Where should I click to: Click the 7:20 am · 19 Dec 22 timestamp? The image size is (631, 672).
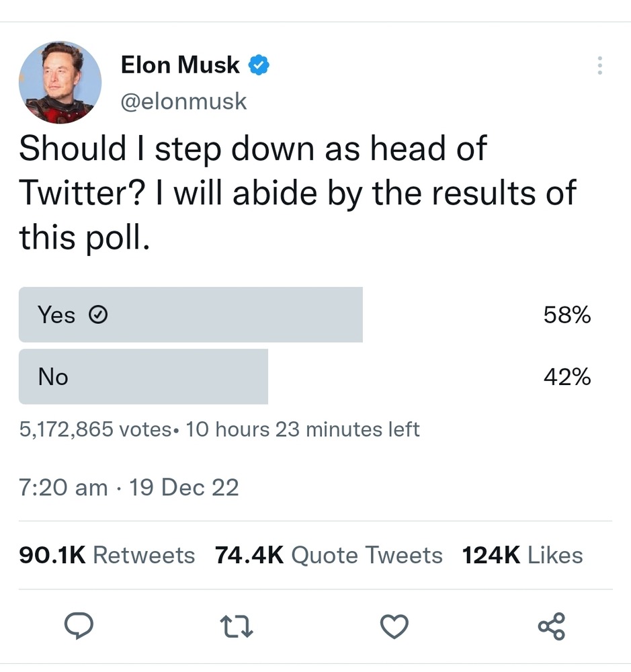[129, 487]
